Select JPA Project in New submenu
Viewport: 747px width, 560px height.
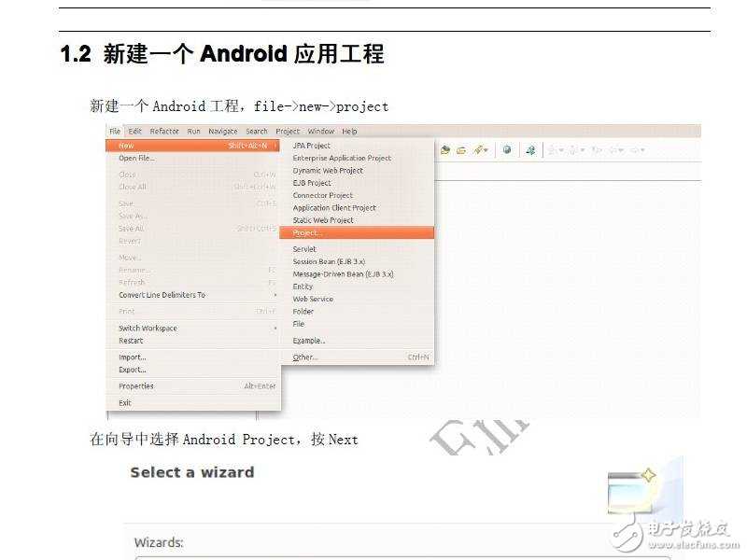click(312, 146)
